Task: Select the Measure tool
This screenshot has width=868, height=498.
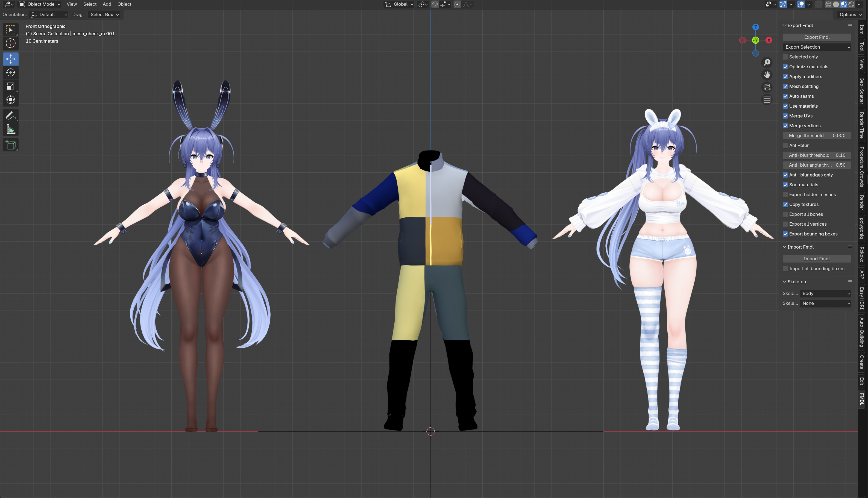Action: [11, 129]
